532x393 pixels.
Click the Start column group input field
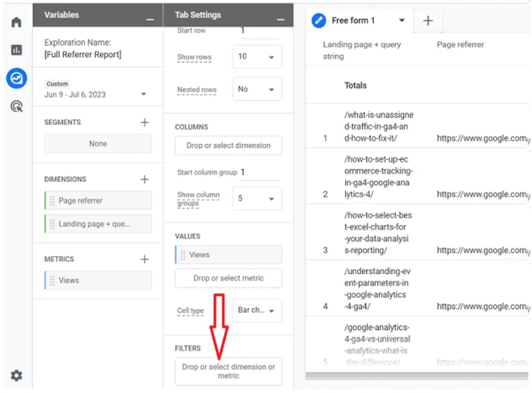tap(259, 172)
